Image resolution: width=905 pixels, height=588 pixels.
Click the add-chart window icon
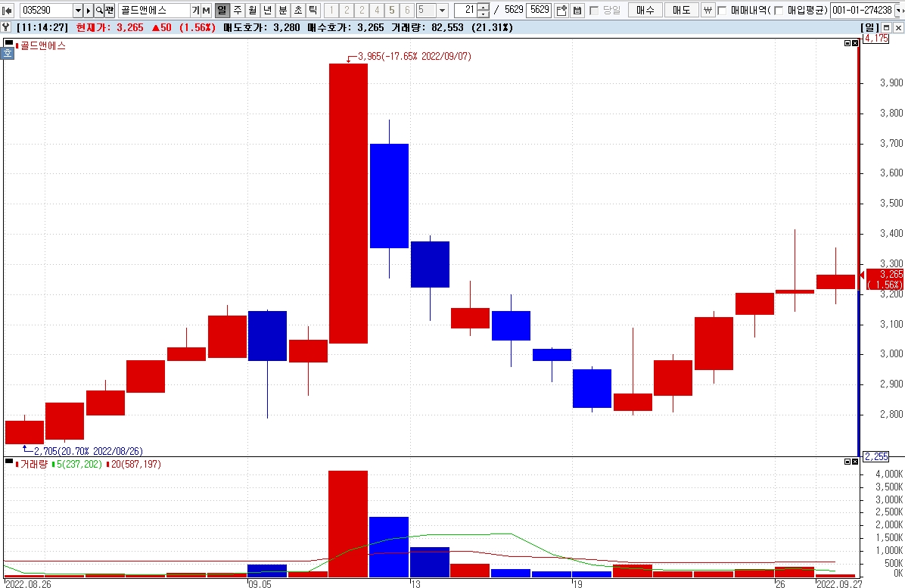(561, 11)
